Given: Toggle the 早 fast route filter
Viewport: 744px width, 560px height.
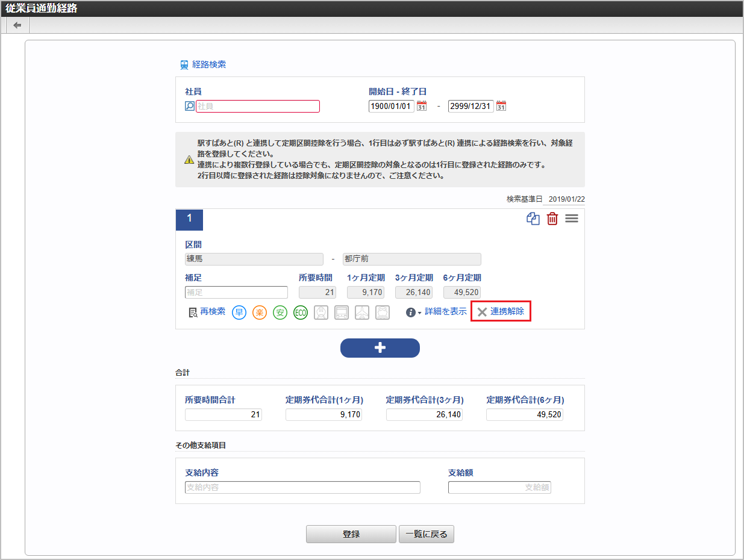Looking at the screenshot, I should [239, 312].
